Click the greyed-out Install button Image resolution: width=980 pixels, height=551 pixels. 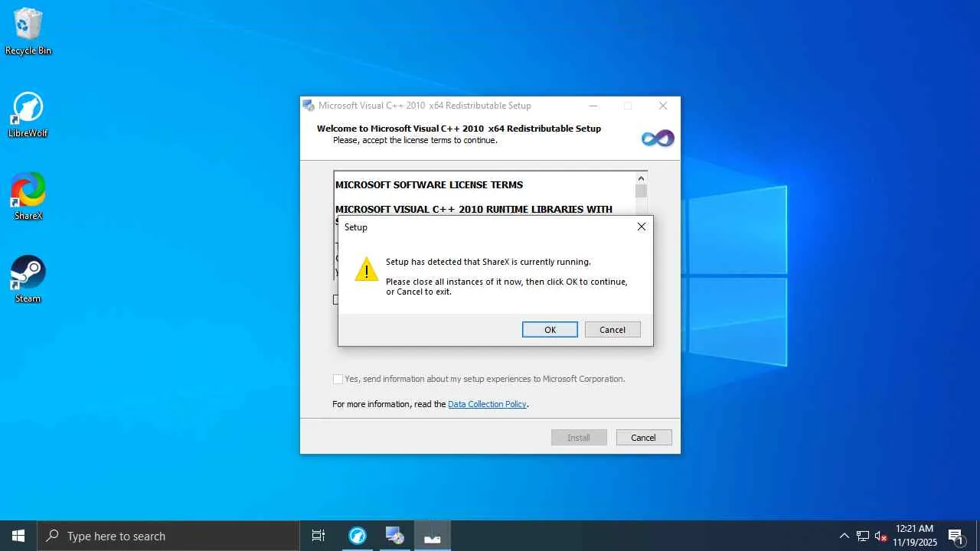click(579, 438)
